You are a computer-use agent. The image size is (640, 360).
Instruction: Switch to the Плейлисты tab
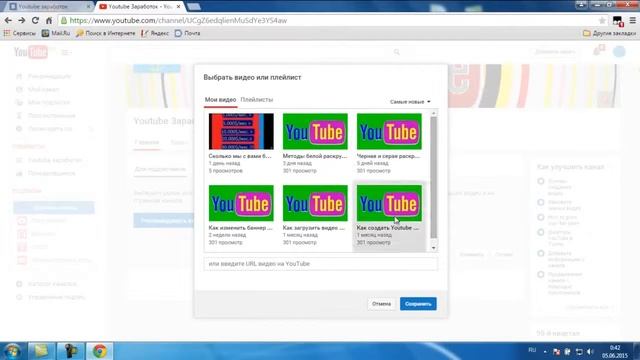click(x=257, y=100)
